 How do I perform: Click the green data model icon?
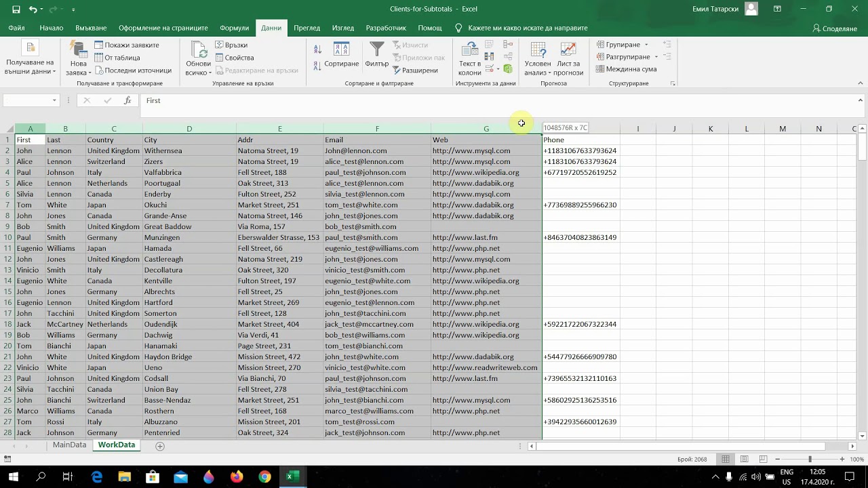click(508, 69)
